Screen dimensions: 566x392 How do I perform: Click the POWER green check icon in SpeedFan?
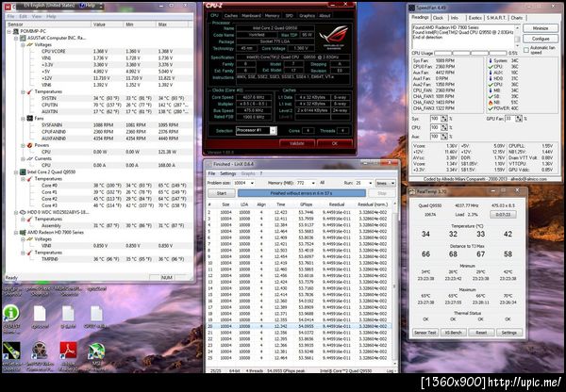click(491, 108)
